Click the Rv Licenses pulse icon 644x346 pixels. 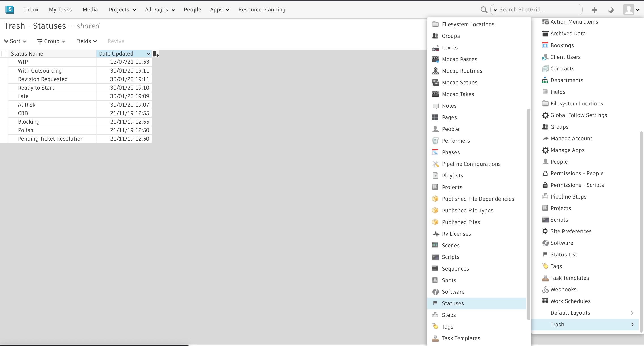[x=436, y=234]
